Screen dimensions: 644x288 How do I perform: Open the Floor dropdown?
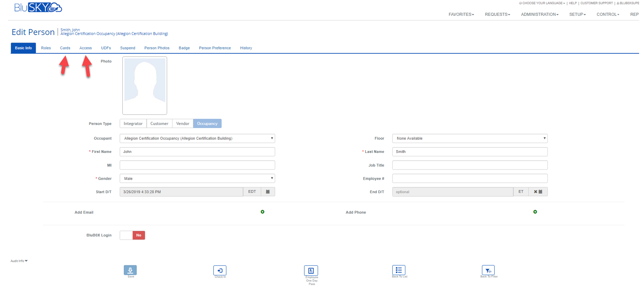tap(469, 139)
